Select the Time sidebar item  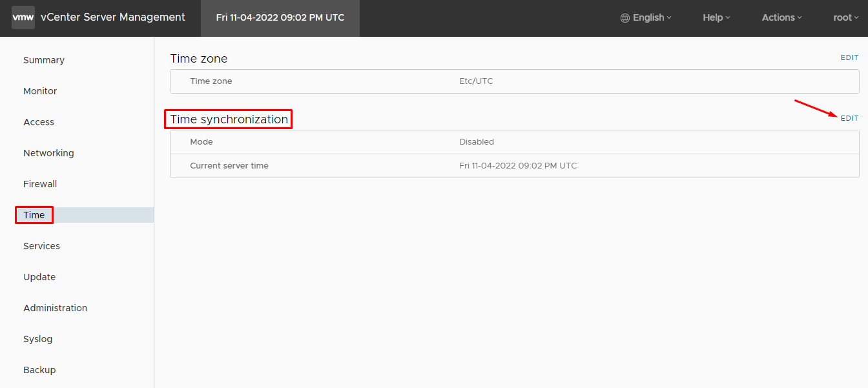coord(34,215)
